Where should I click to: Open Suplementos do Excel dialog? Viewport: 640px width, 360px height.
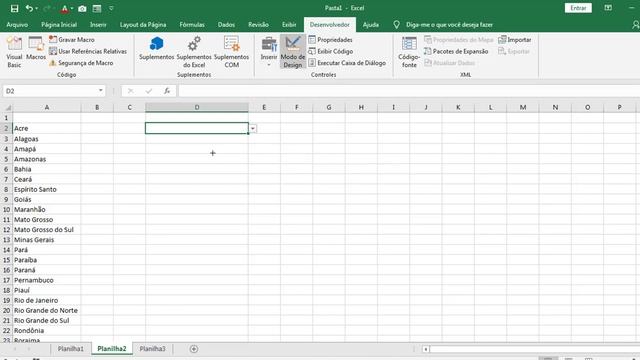click(x=194, y=52)
